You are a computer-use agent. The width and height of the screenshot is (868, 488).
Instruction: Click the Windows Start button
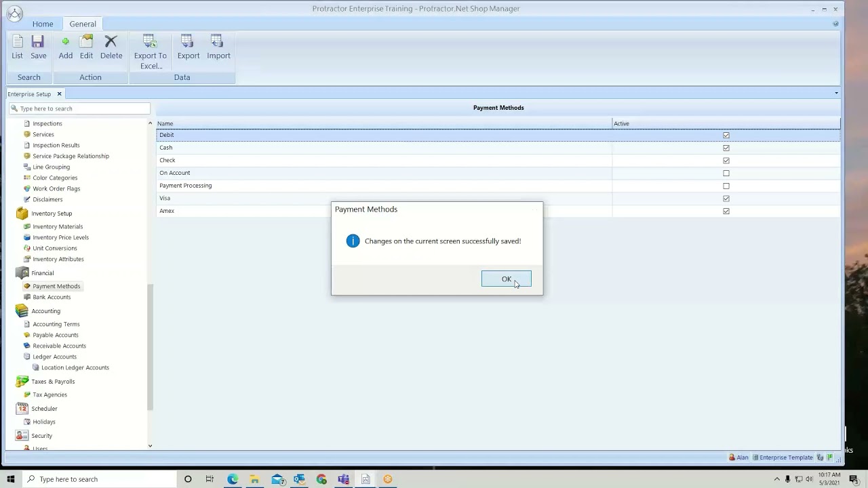10,479
